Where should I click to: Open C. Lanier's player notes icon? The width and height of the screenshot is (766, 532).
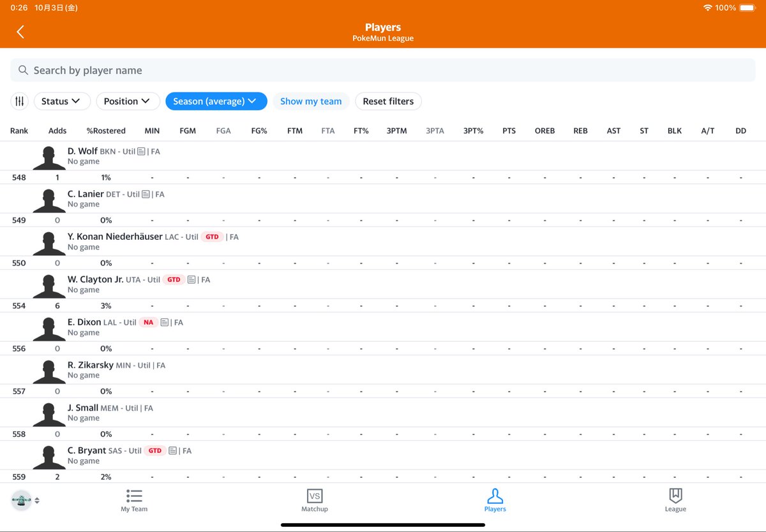click(x=146, y=195)
